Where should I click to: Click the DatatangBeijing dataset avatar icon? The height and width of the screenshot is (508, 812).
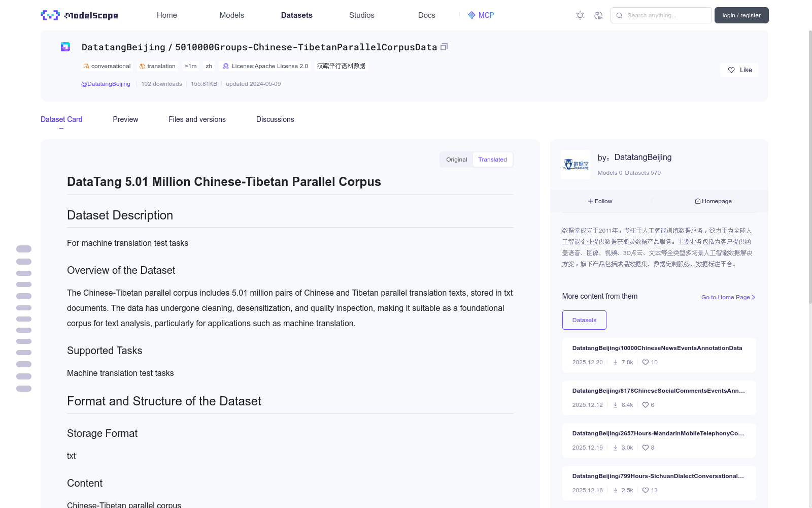click(65, 47)
